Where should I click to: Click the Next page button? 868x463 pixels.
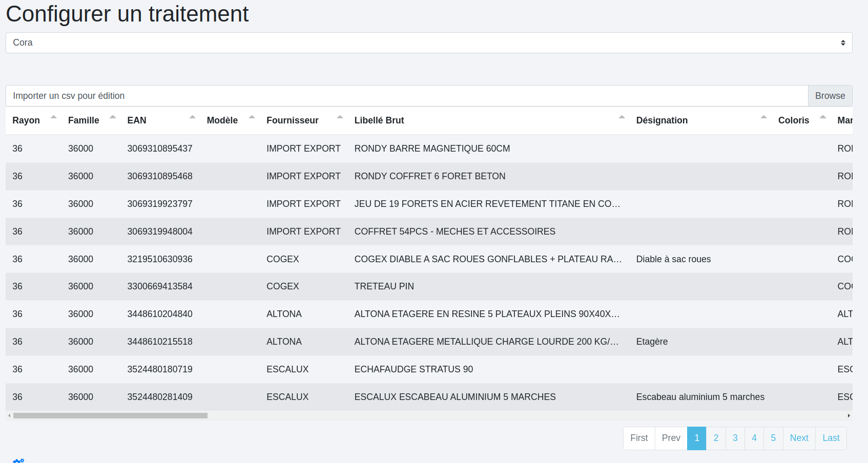tap(799, 438)
